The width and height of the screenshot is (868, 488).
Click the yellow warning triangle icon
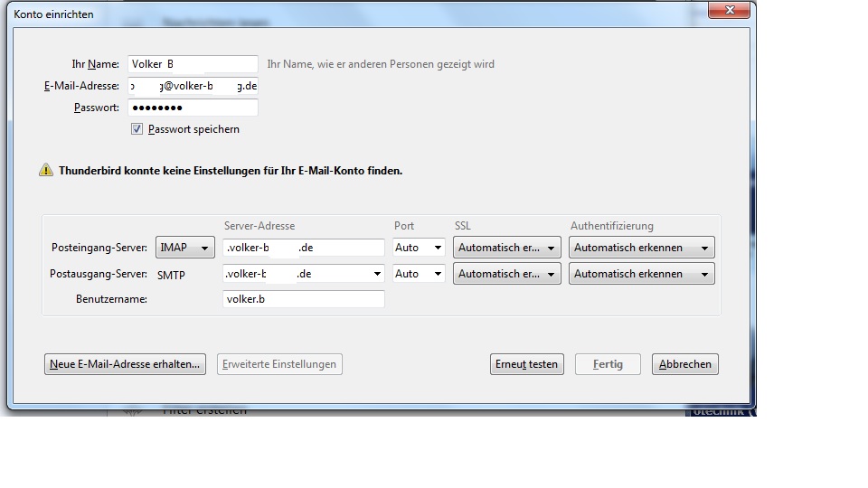(x=46, y=170)
